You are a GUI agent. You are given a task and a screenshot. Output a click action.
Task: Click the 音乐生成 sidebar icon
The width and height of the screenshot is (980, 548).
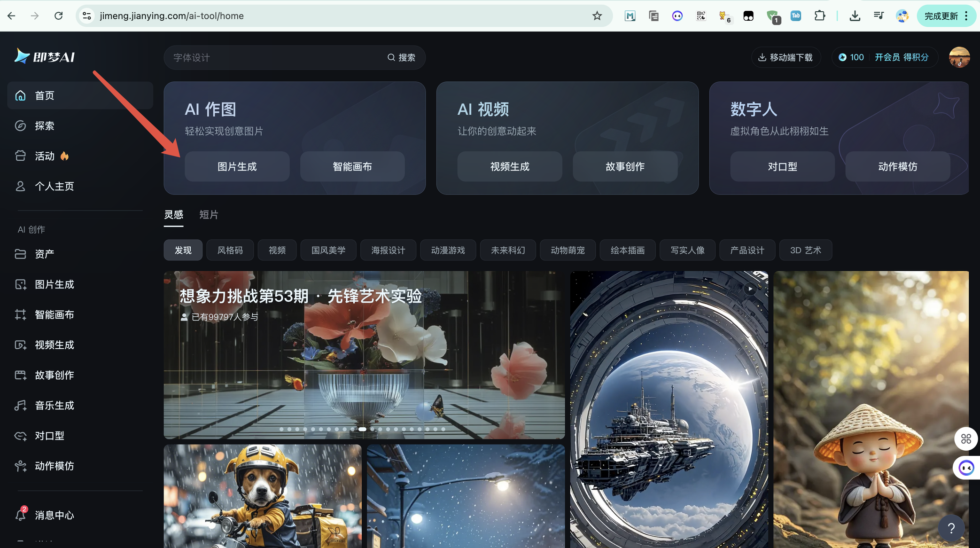point(20,406)
